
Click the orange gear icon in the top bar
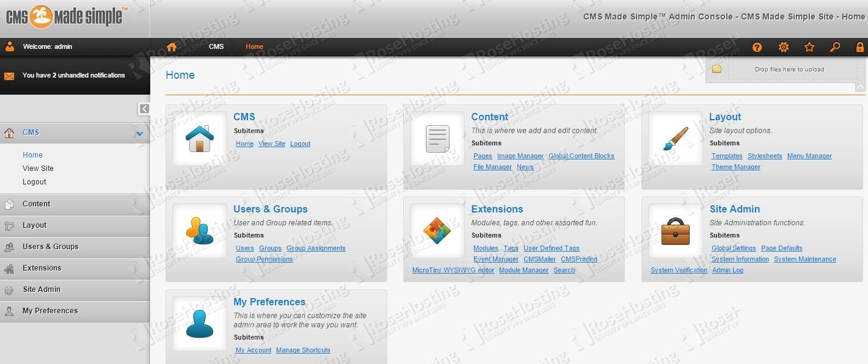tap(784, 47)
